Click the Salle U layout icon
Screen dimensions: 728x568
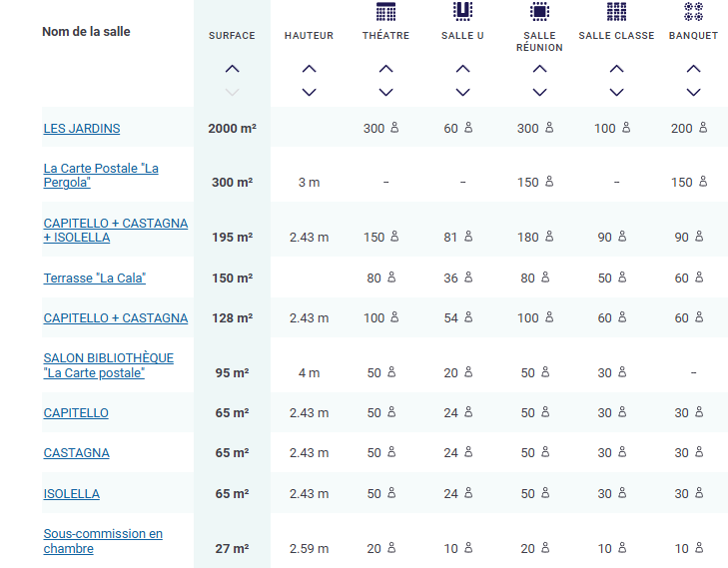pyautogui.click(x=462, y=12)
